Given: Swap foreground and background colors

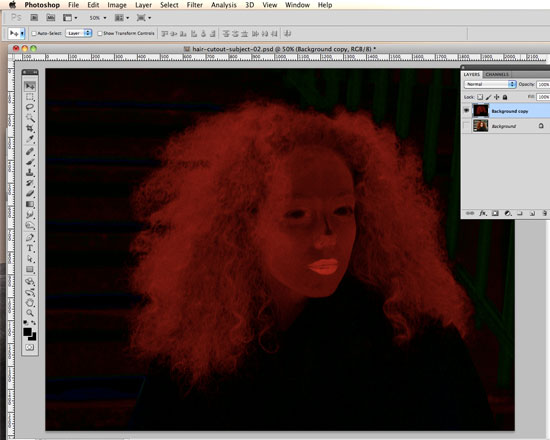Looking at the screenshot, I should click(33, 322).
